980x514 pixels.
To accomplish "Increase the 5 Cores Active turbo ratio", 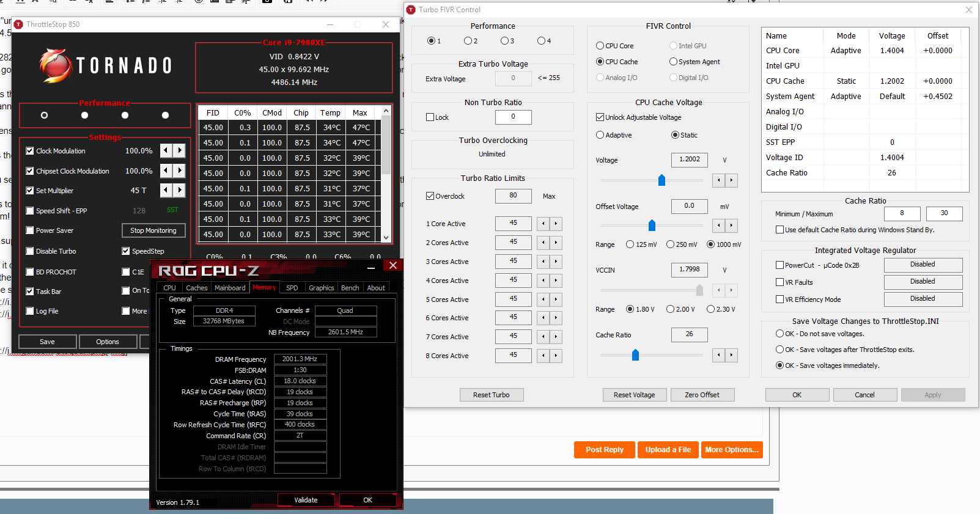I will click(x=556, y=299).
